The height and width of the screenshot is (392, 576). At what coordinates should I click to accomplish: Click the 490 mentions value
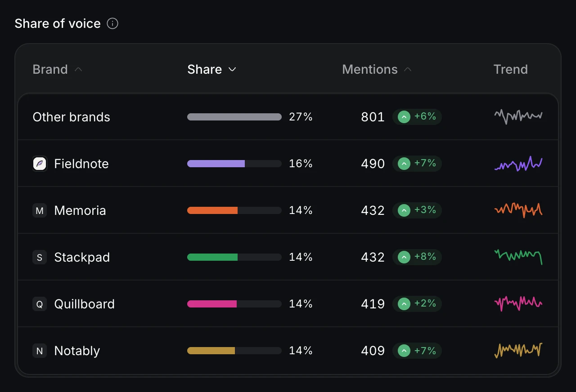pyautogui.click(x=373, y=164)
